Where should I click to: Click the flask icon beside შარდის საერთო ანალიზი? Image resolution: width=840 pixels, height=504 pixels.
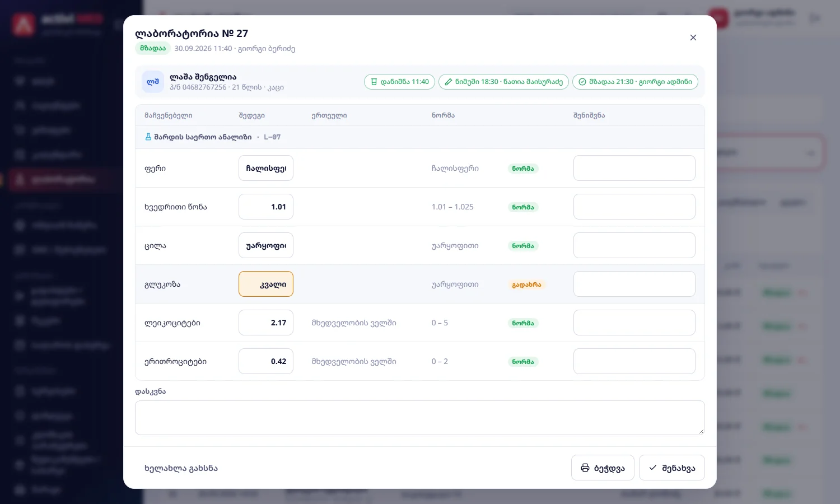(x=148, y=137)
